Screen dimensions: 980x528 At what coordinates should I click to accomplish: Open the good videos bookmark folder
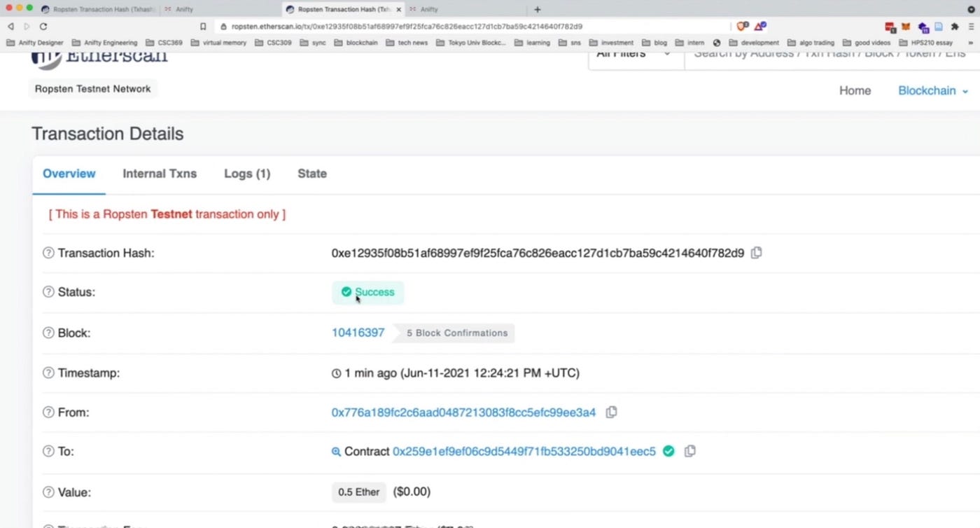[867, 43]
